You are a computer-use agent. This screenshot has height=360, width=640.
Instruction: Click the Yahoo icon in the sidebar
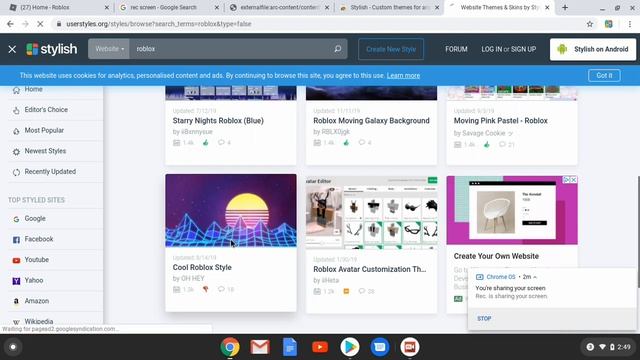16,281
